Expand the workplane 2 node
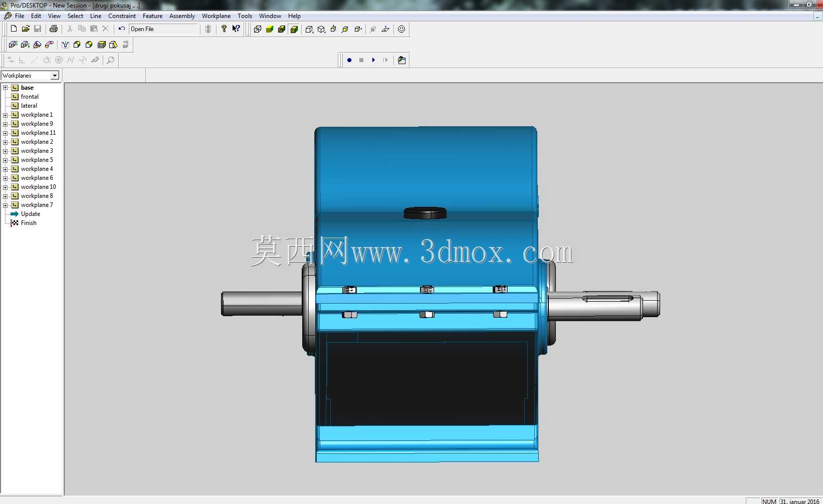Viewport: 823px width, 504px height. coord(6,142)
